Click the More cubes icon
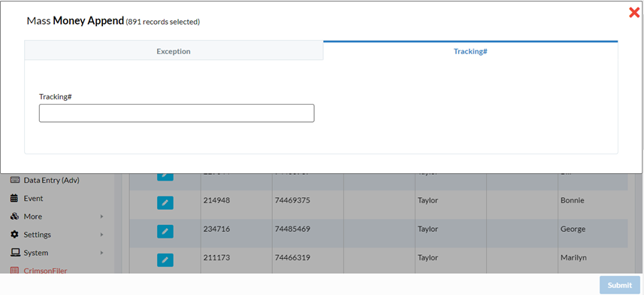Viewport: 644px width, 295px height. click(15, 217)
